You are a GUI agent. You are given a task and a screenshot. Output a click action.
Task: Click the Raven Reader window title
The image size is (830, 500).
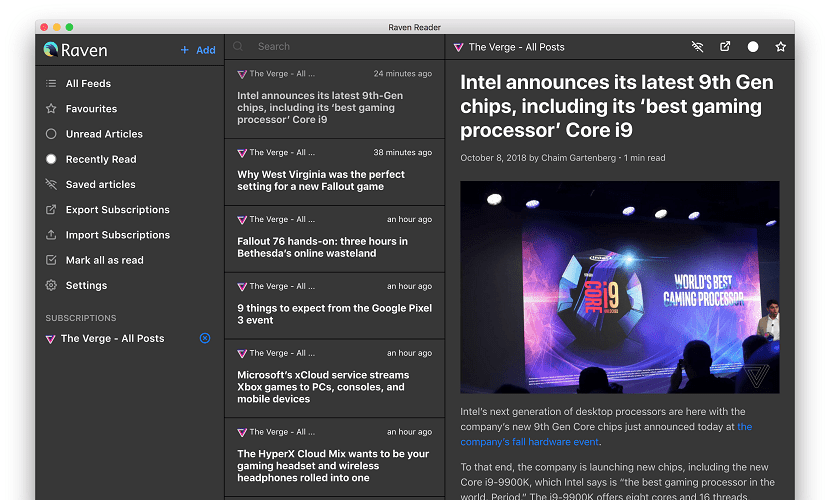click(x=414, y=27)
